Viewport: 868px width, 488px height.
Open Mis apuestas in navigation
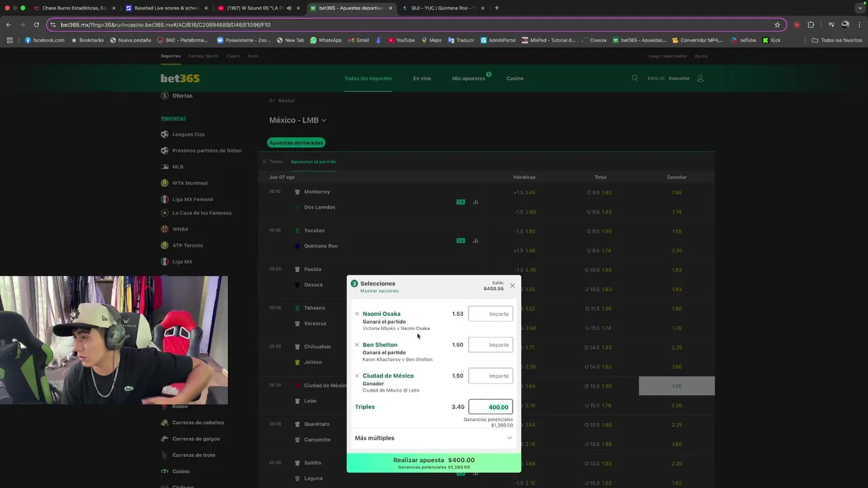point(469,78)
